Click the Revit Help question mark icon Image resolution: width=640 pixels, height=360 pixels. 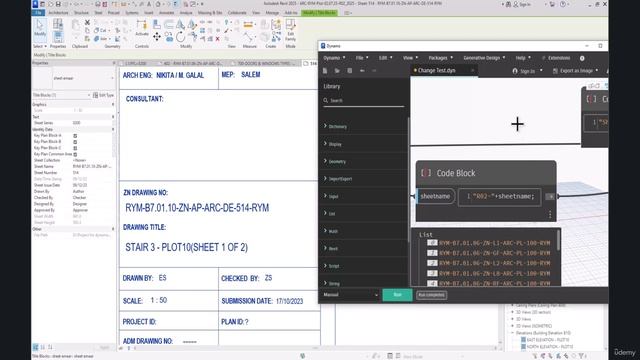(x=563, y=4)
